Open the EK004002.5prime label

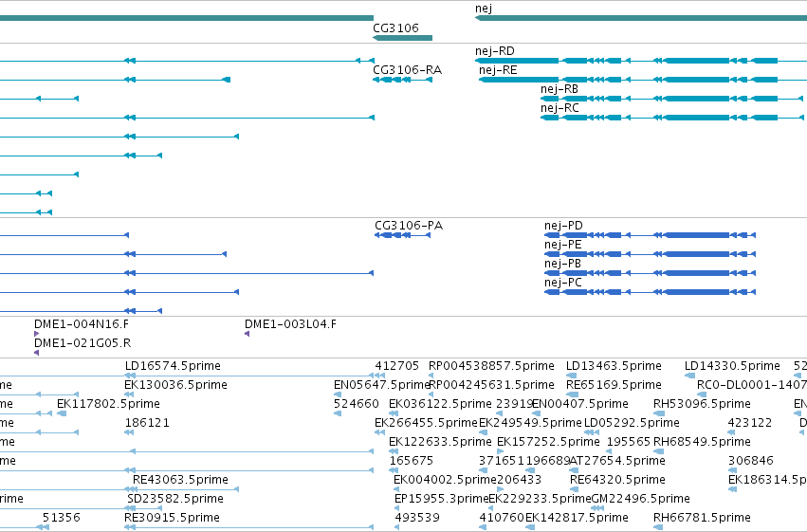point(445,480)
